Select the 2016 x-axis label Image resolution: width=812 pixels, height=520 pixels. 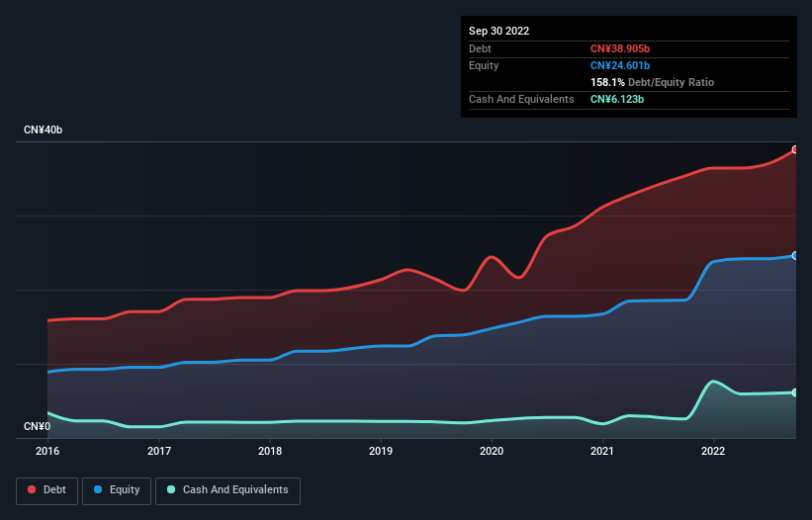coord(47,451)
